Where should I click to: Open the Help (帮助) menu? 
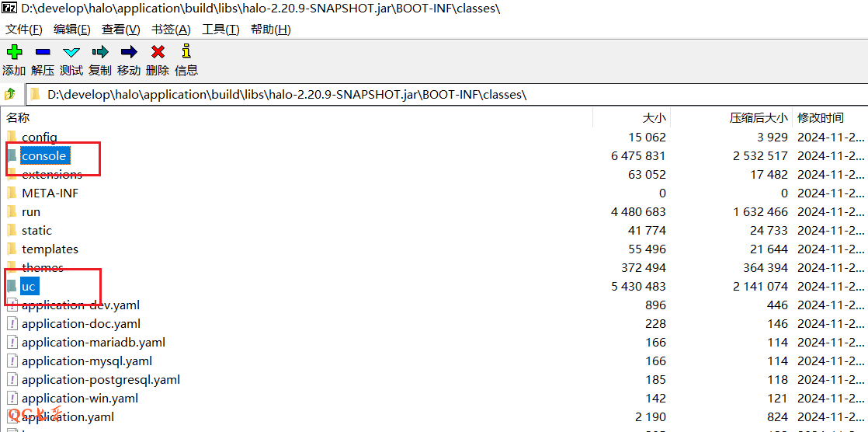[270, 30]
